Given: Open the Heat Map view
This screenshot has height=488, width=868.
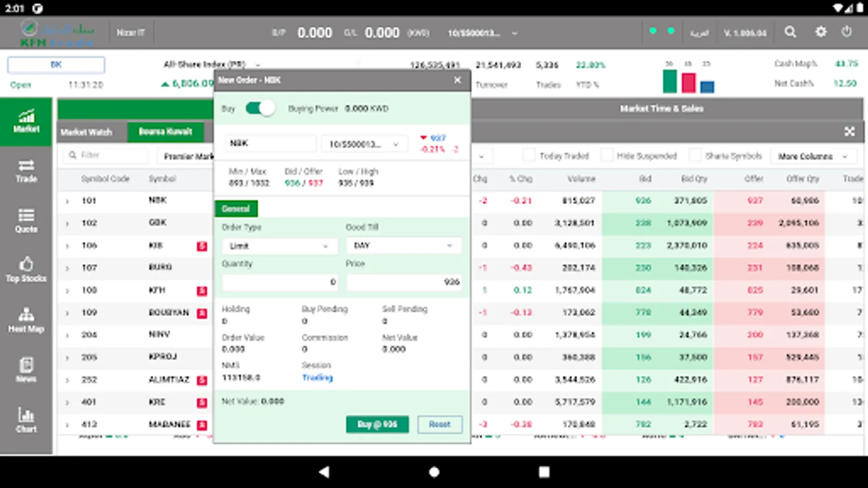Looking at the screenshot, I should (26, 320).
